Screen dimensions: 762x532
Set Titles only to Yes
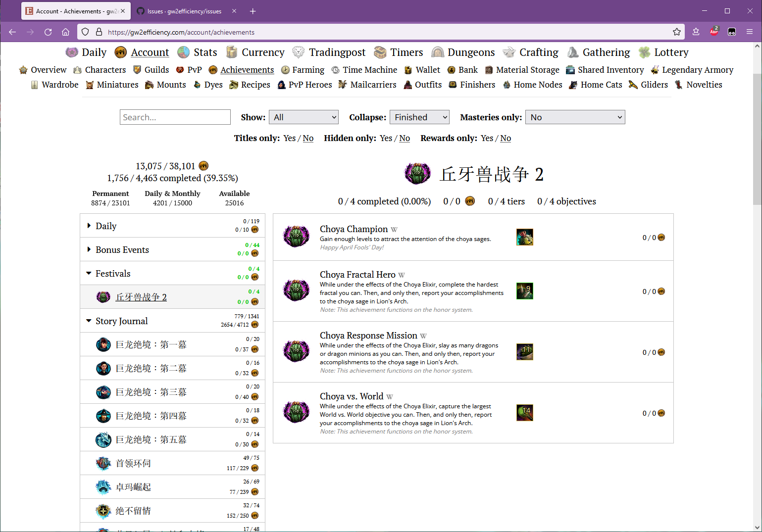(289, 138)
